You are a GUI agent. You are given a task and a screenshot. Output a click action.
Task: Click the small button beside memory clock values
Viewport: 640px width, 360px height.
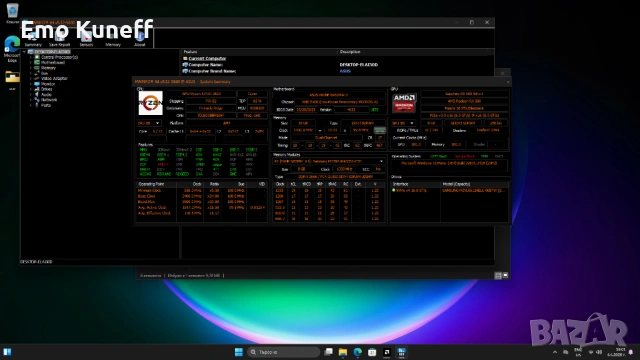tap(380, 130)
